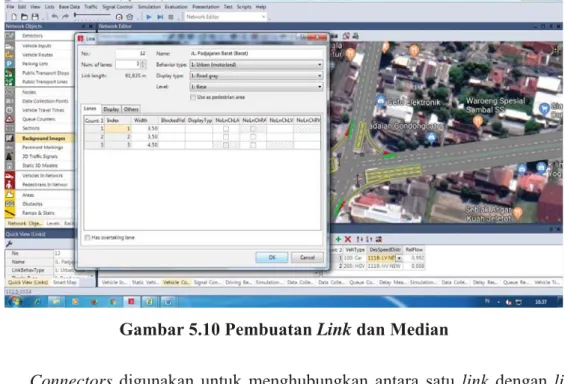Open the Display type dropdown

(x=256, y=76)
